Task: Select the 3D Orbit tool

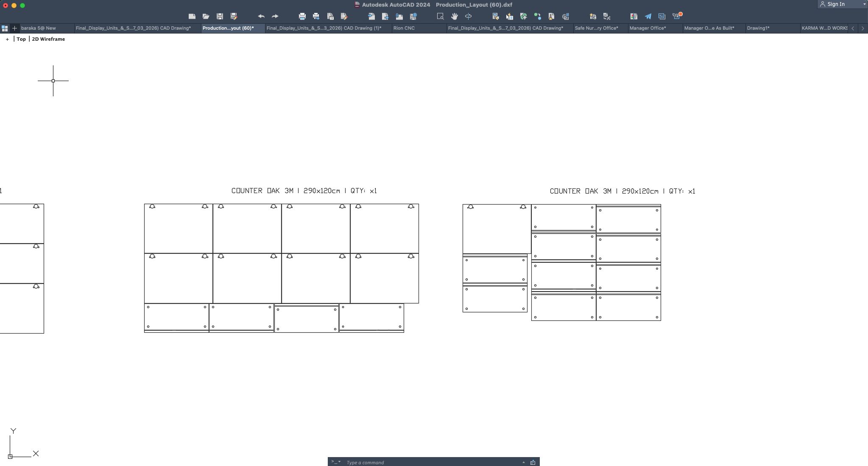Action: (x=468, y=17)
